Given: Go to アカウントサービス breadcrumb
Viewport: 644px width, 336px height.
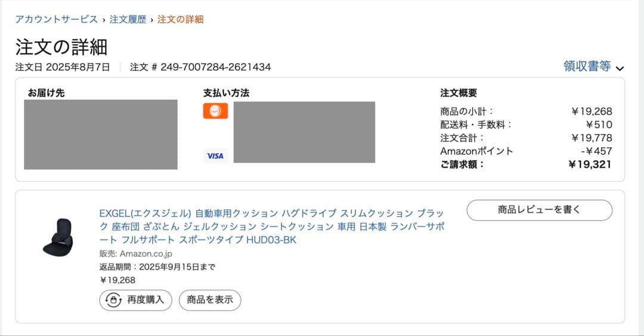Looking at the screenshot, I should point(56,19).
